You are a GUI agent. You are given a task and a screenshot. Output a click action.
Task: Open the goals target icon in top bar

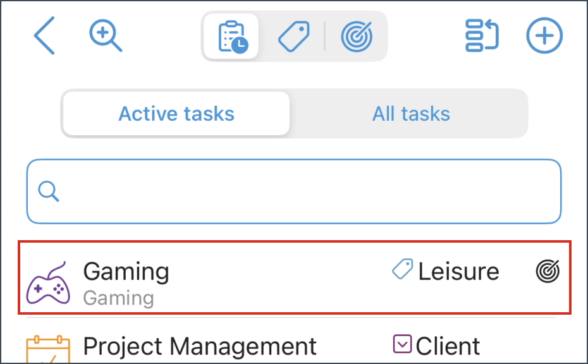pyautogui.click(x=356, y=36)
